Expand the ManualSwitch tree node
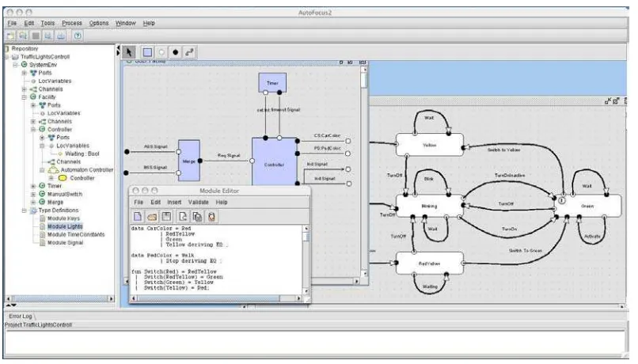The width and height of the screenshot is (638, 364). (x=33, y=194)
